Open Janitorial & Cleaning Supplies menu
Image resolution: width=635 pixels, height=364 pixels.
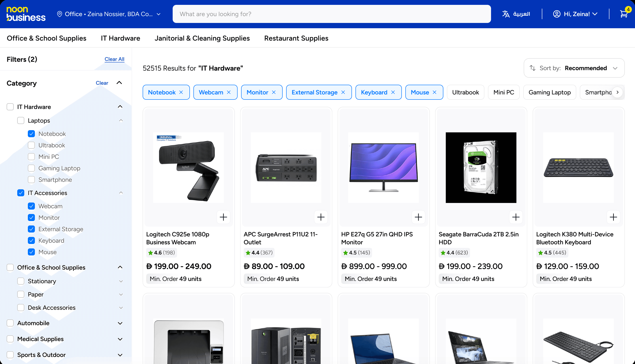click(x=202, y=38)
